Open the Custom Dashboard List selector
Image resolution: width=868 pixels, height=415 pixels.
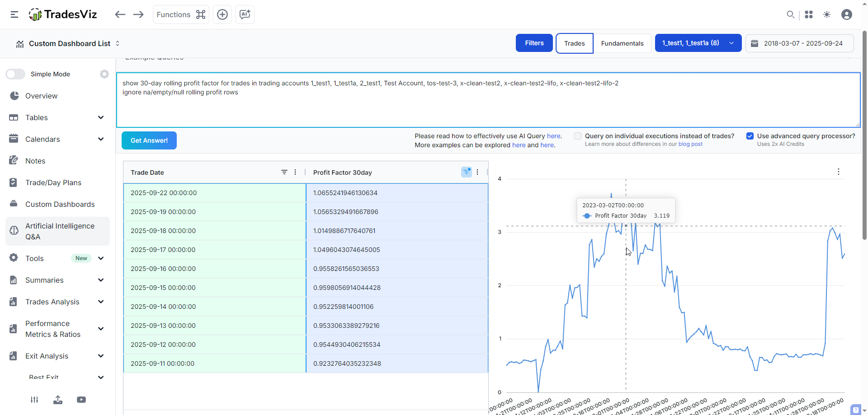[68, 43]
